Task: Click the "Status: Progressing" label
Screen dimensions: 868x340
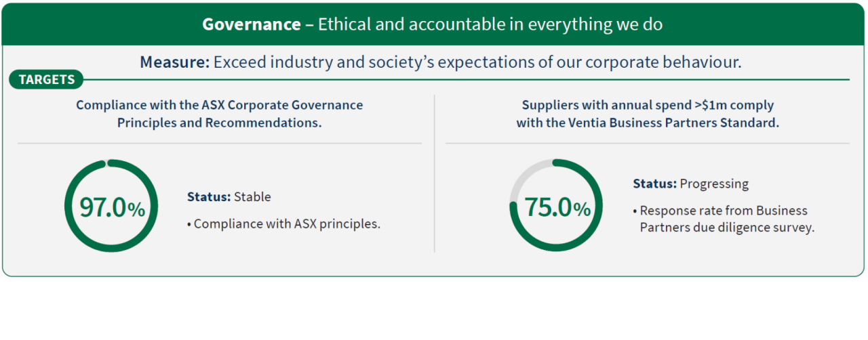Action: [x=690, y=184]
